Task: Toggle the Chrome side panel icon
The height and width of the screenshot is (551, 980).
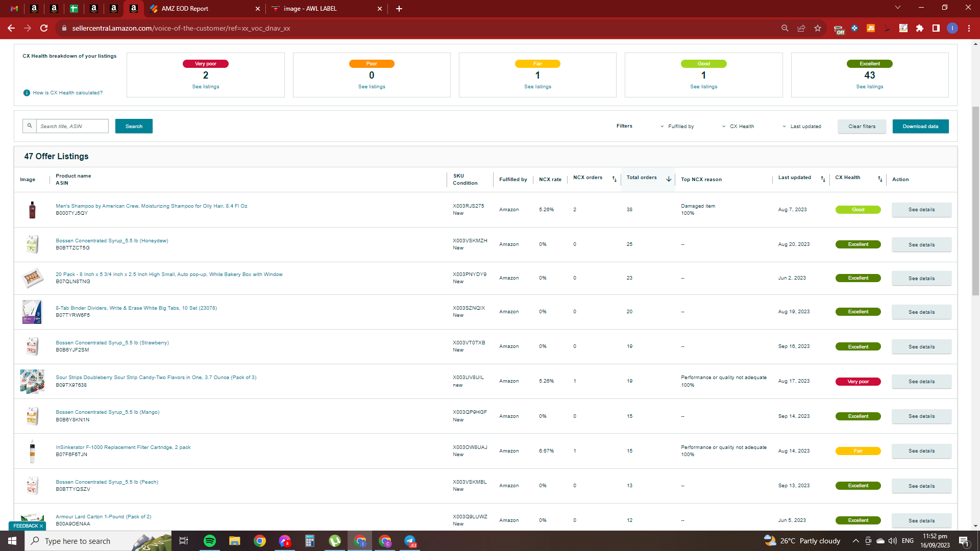Action: tap(936, 28)
